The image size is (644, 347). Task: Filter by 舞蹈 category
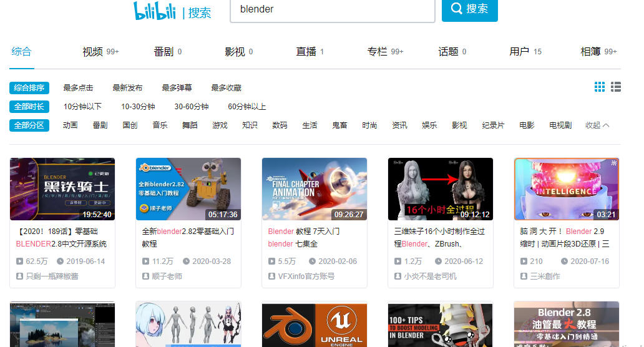pos(190,125)
